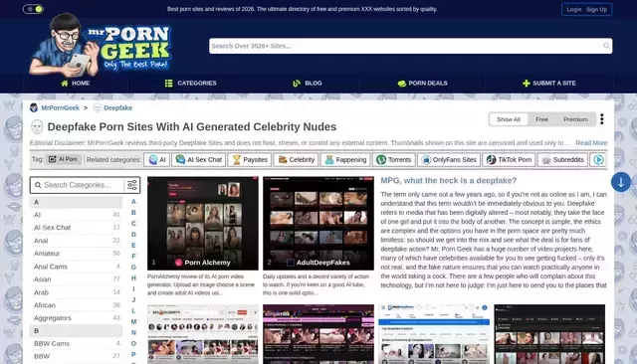
Task: Jump to letter A in alphabet index
Action: coord(133,202)
